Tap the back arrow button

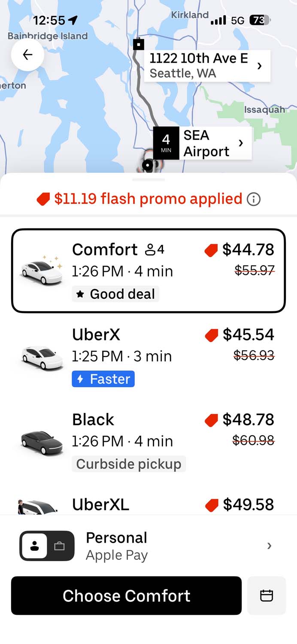pos(27,55)
